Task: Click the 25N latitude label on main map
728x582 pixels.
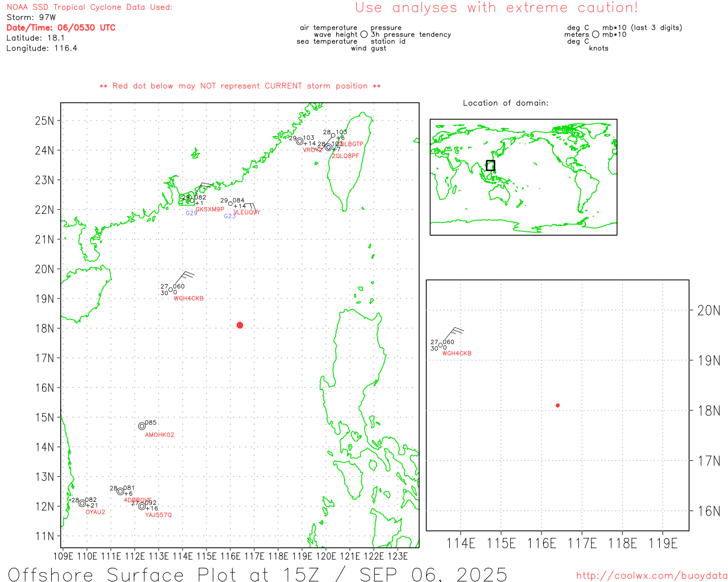Action: [45, 120]
